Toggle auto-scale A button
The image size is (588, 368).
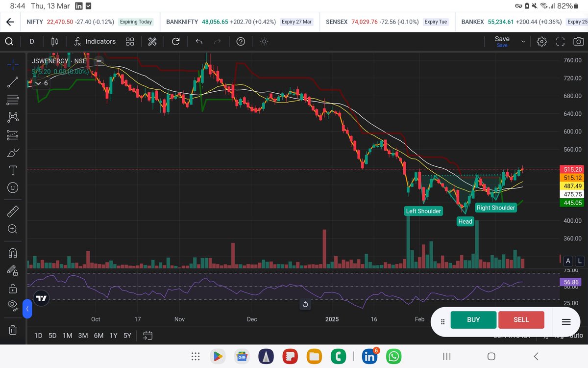[x=568, y=261]
